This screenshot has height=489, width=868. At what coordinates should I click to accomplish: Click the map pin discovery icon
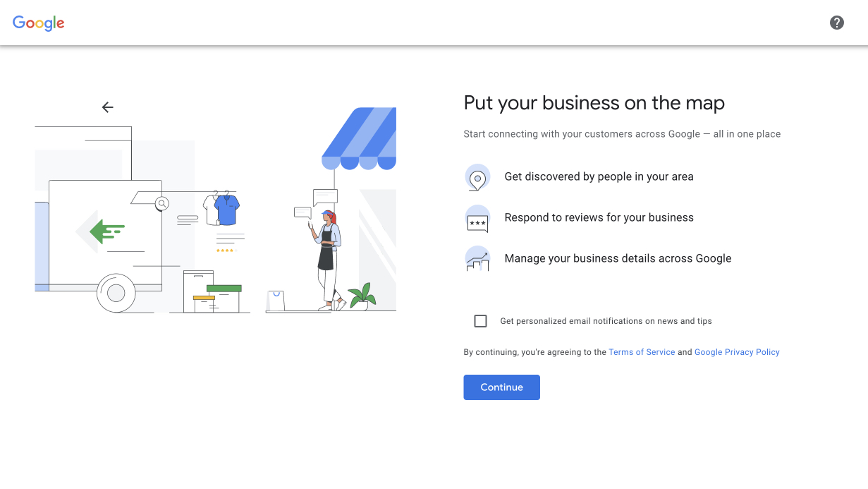coord(477,177)
